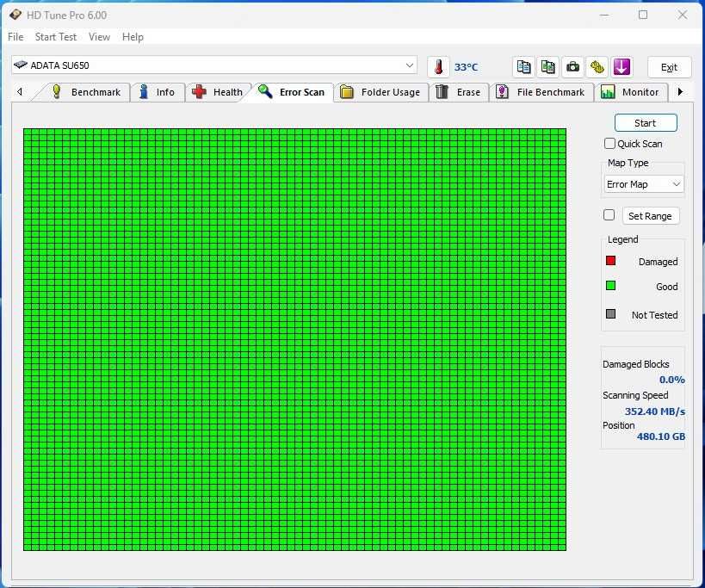Switch to the Info tab
The height and width of the screenshot is (588, 705).
(x=158, y=92)
